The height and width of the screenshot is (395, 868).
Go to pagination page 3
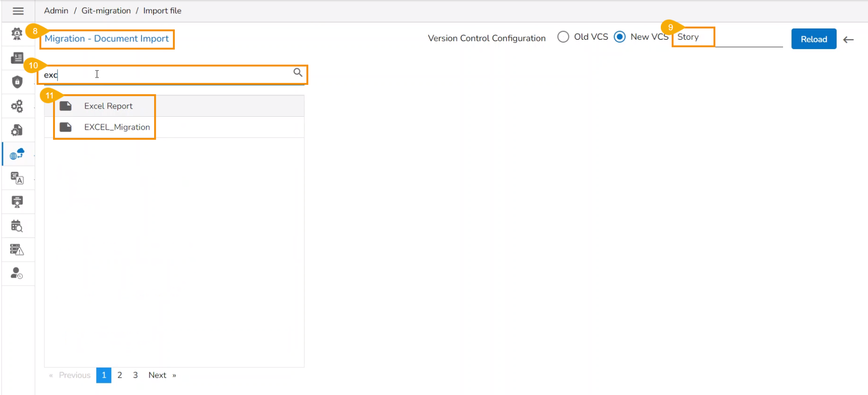tap(136, 375)
